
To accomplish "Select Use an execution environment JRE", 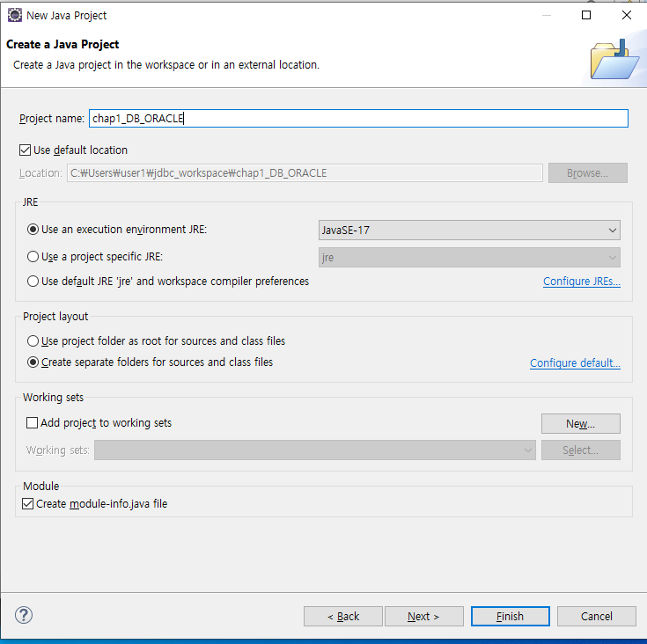I will [33, 230].
